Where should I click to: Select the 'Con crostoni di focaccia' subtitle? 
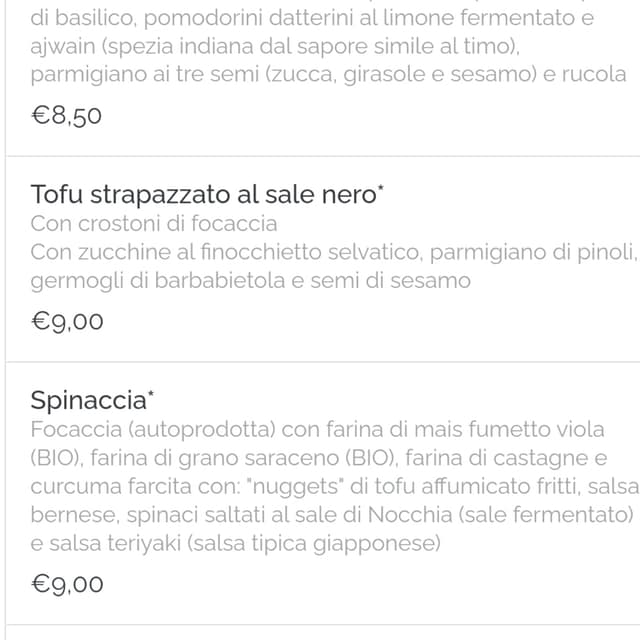(x=154, y=224)
